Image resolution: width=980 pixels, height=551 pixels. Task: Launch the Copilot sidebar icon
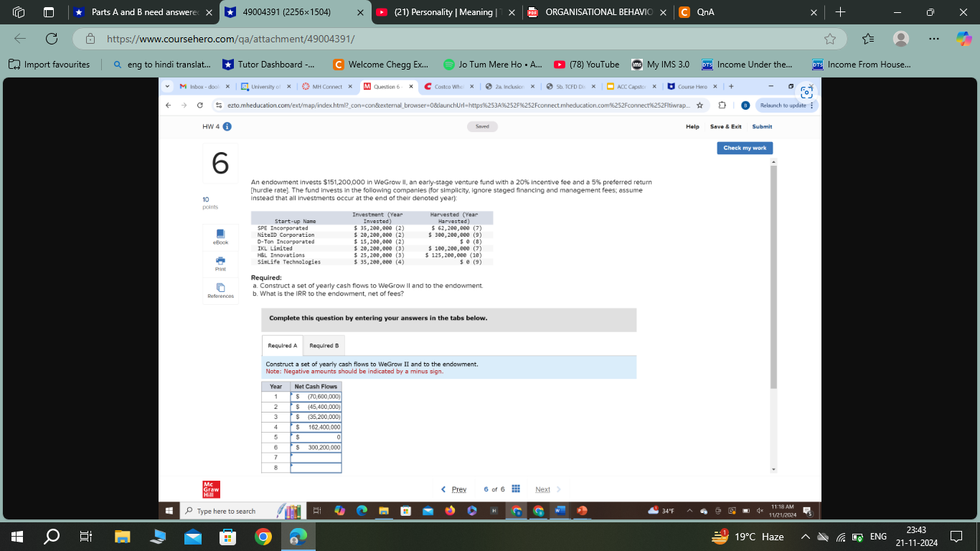tap(963, 38)
